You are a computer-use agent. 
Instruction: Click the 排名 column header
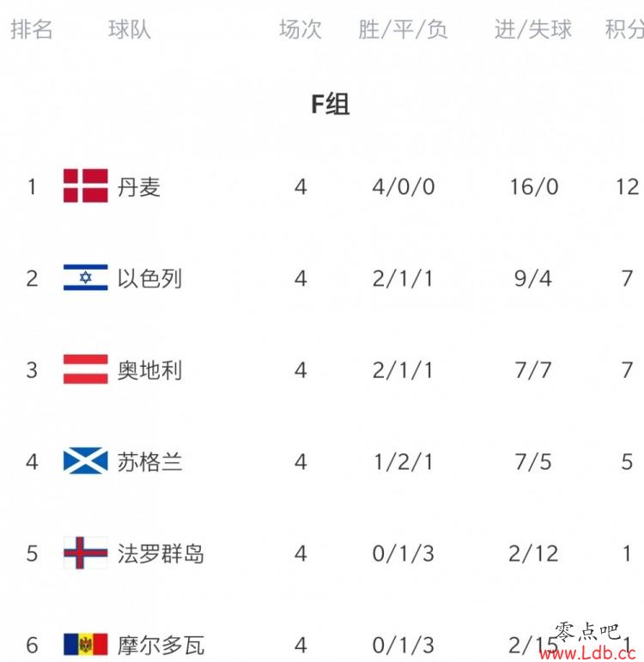(32, 29)
